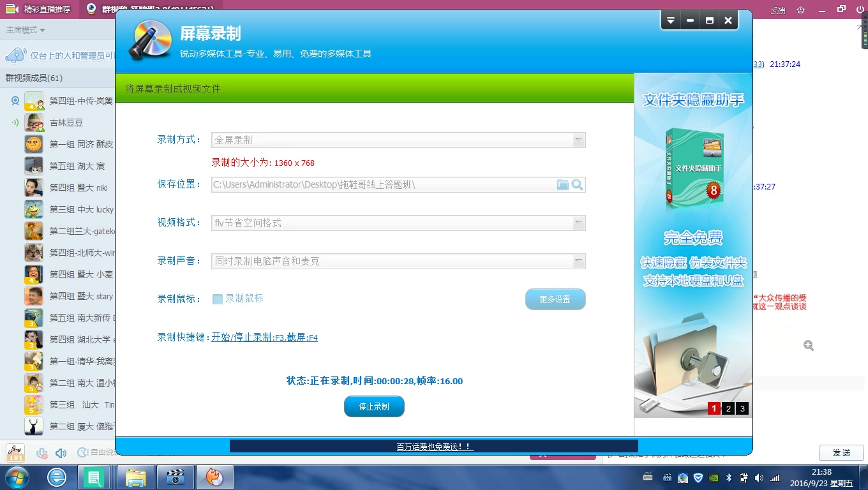This screenshot has width=868, height=490.
Task: Click the Bluetooth tray icon
Action: click(729, 477)
